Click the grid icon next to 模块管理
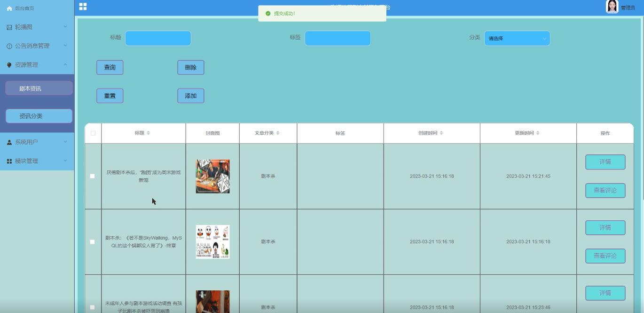Viewport: 644px width, 313px height. (x=9, y=161)
